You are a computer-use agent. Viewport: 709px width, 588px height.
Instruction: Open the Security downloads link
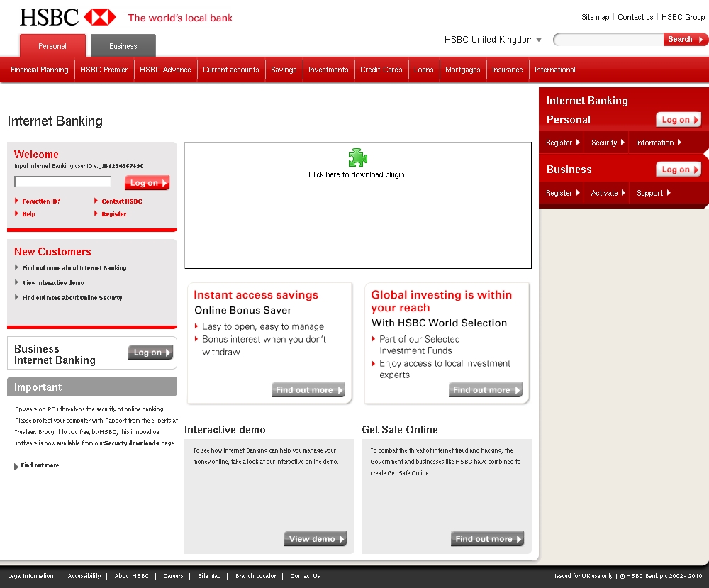tap(132, 443)
